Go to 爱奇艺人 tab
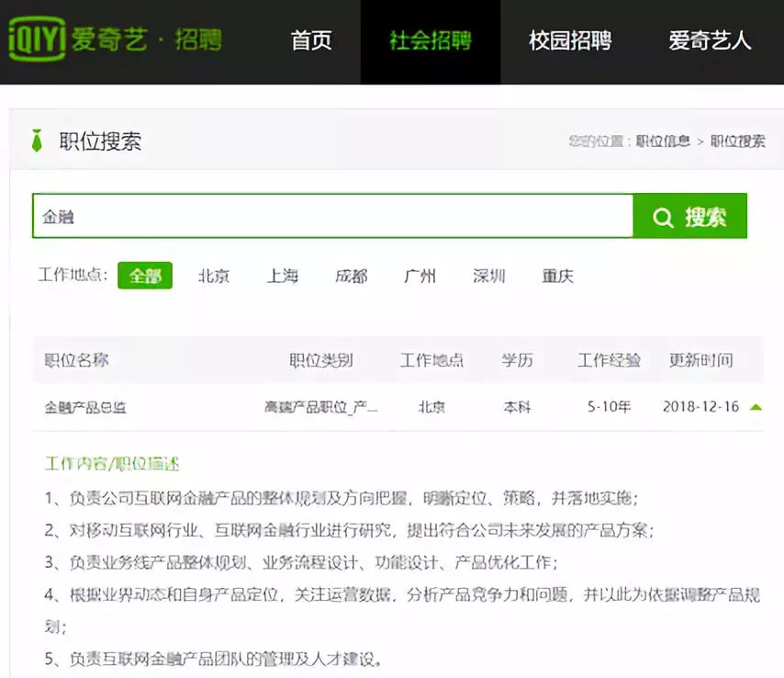This screenshot has height=678, width=784. point(710,41)
